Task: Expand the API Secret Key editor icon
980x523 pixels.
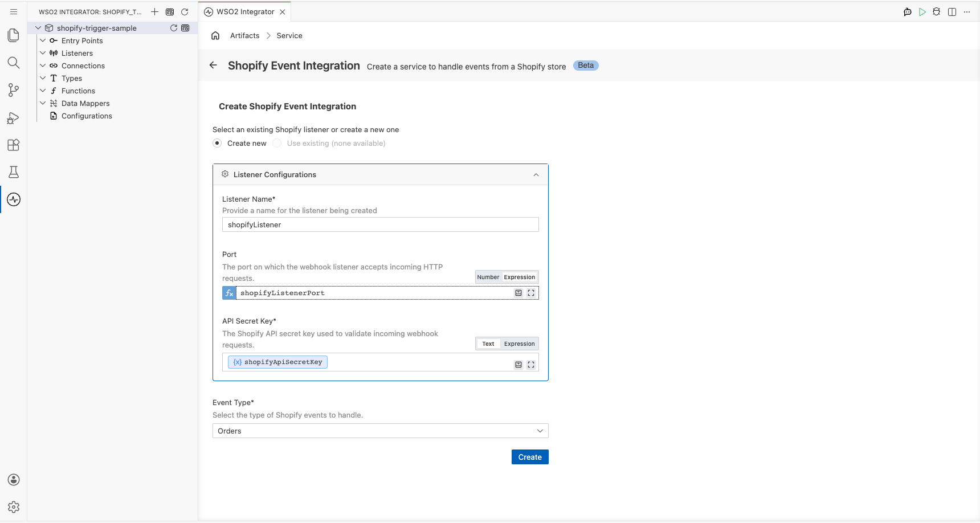Action: point(531,365)
